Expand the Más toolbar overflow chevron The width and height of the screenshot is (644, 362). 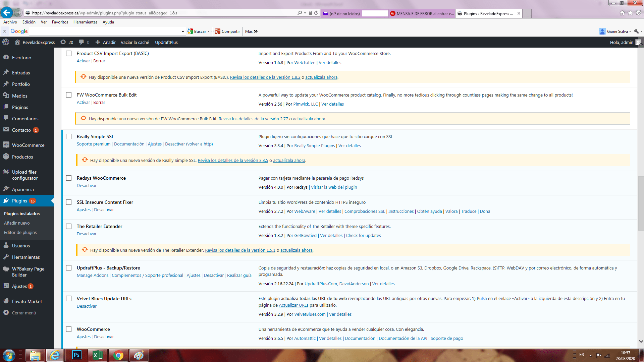point(256,32)
